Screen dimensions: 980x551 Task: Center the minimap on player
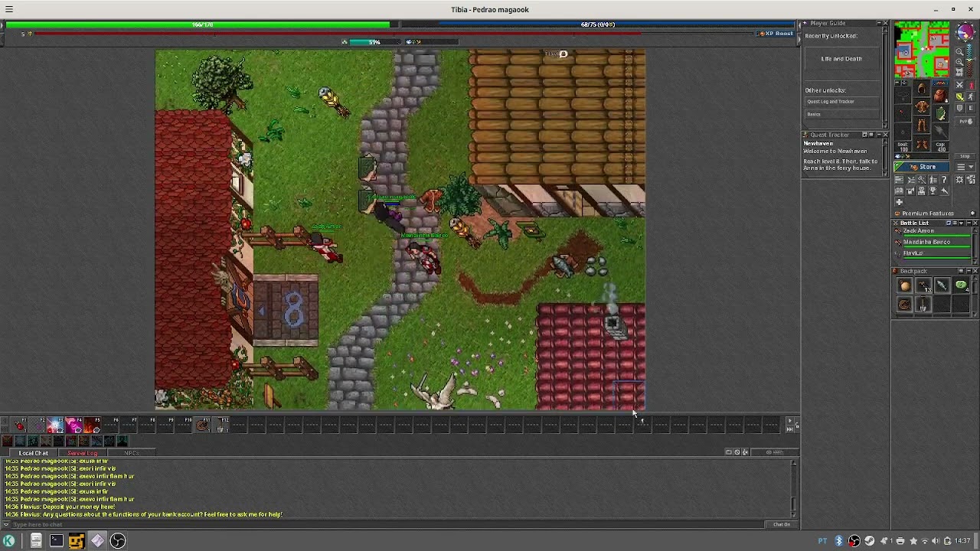pyautogui.click(x=959, y=72)
